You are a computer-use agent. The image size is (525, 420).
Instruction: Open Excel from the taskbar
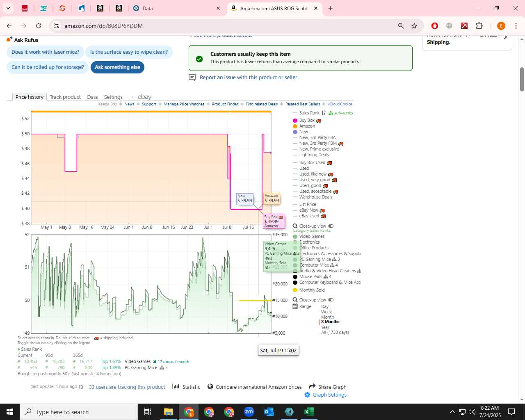coord(309,412)
